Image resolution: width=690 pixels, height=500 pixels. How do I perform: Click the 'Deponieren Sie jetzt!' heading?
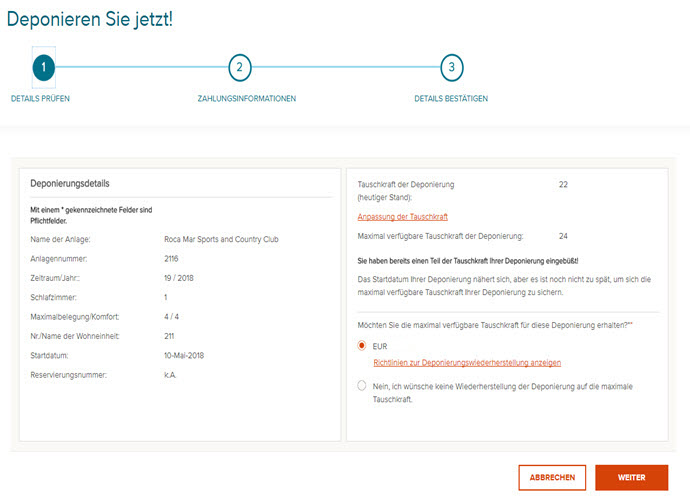coord(90,19)
